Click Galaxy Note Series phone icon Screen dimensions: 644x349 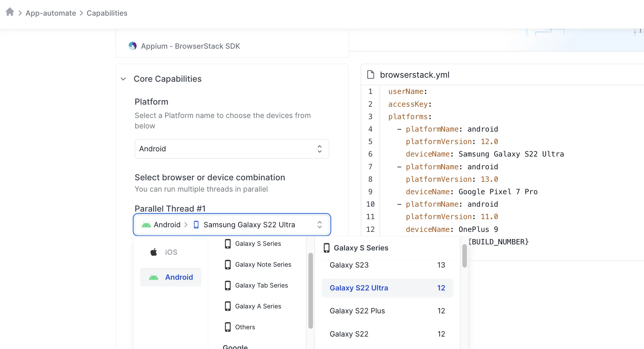point(228,264)
